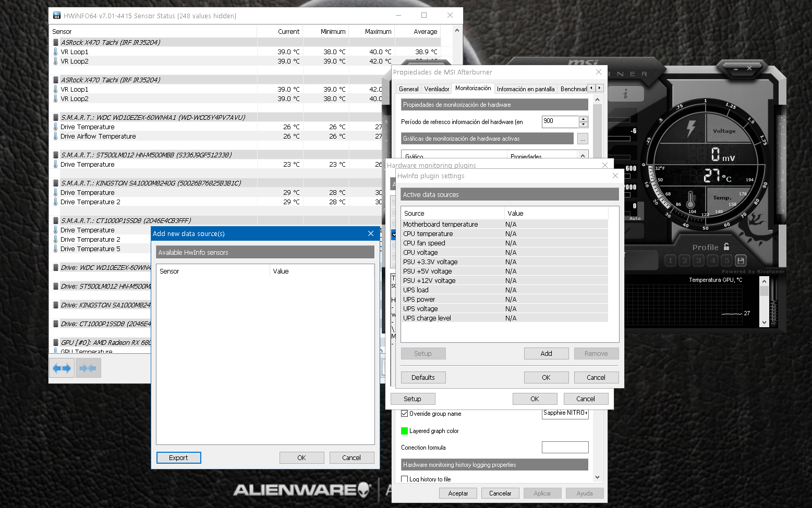Click the refresh period field showing 900
Screen dimensions: 812x508
click(x=560, y=121)
